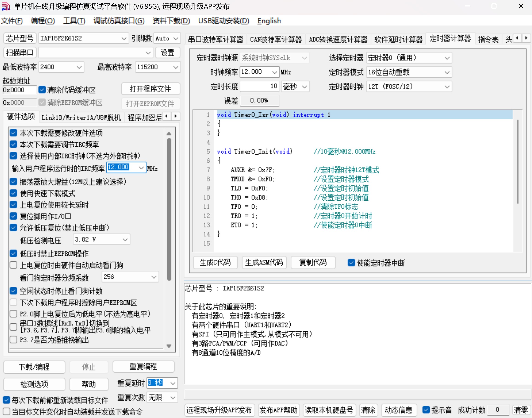This screenshot has height=418, width=532.
Task: Enable 上电复位时由硬件自动启动看门狗
Action: 14,265
